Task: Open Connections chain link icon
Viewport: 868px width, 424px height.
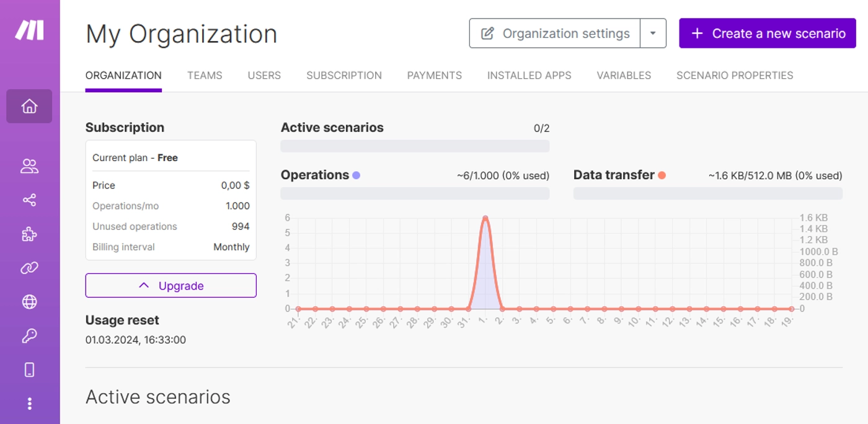Action: (x=29, y=268)
